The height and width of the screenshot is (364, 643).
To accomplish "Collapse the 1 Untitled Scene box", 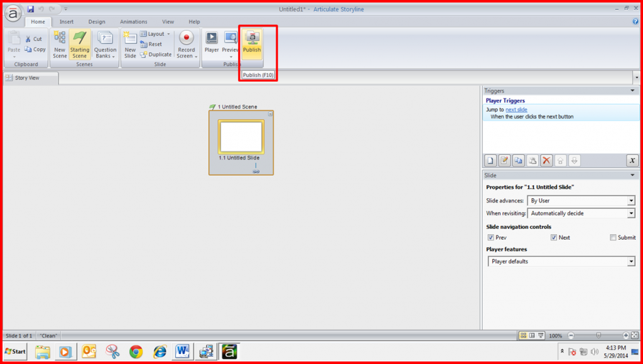I will [x=270, y=114].
